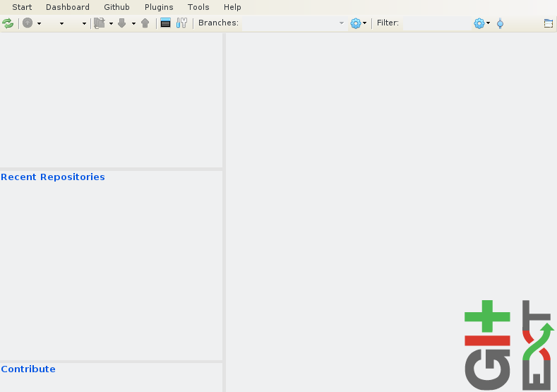The width and height of the screenshot is (557, 392).
Task: Open the Plugins menu
Action: [159, 7]
